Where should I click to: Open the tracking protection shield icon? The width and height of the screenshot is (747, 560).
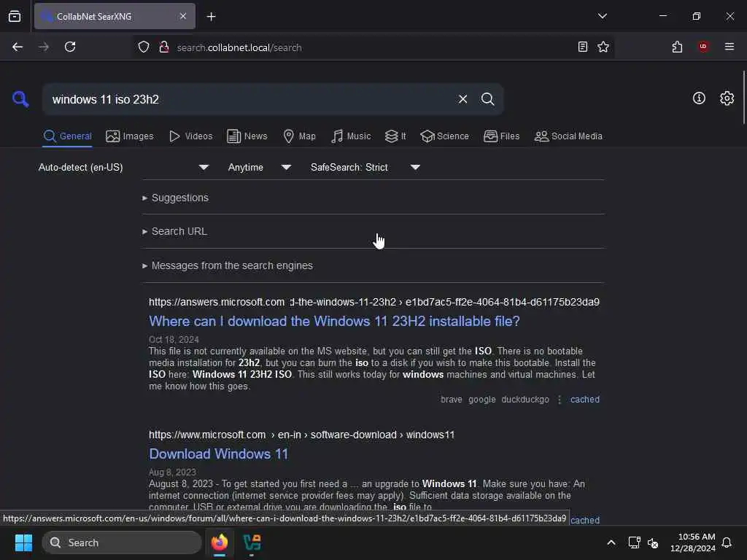pos(144,47)
